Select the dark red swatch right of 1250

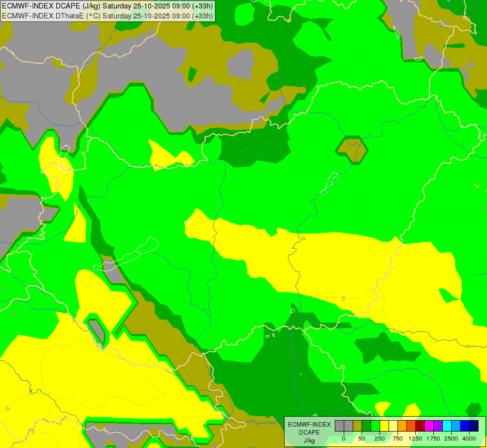(x=420, y=426)
